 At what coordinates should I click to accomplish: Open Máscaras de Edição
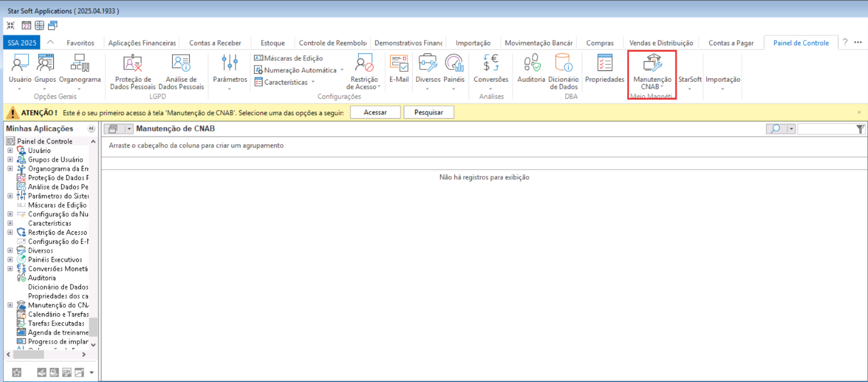289,58
